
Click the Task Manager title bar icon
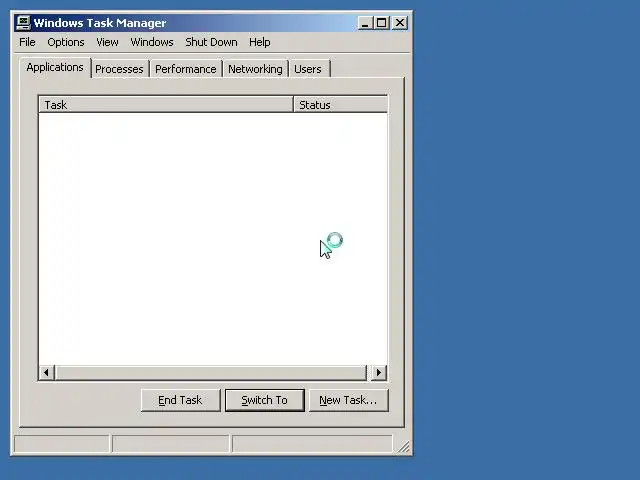point(23,23)
